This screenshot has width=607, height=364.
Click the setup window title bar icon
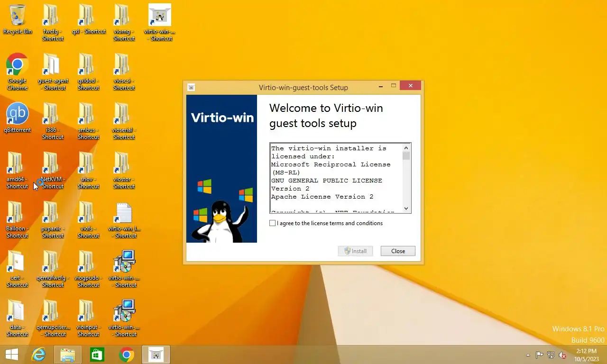[191, 87]
